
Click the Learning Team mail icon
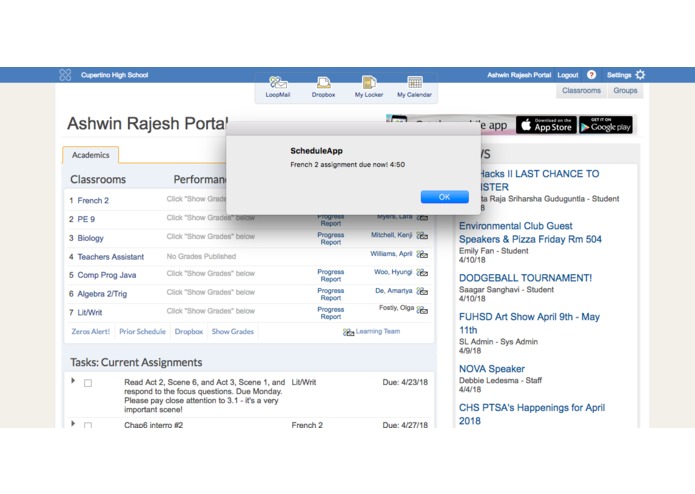point(348,332)
